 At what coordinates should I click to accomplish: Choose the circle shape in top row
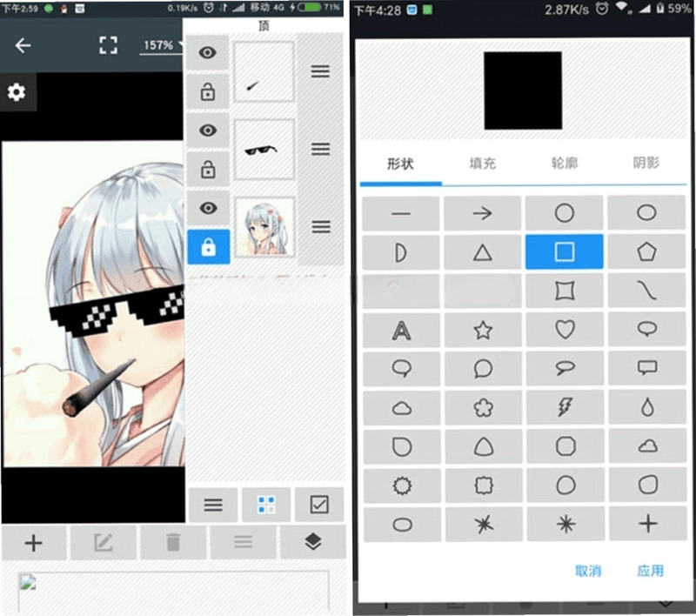pyautogui.click(x=564, y=213)
